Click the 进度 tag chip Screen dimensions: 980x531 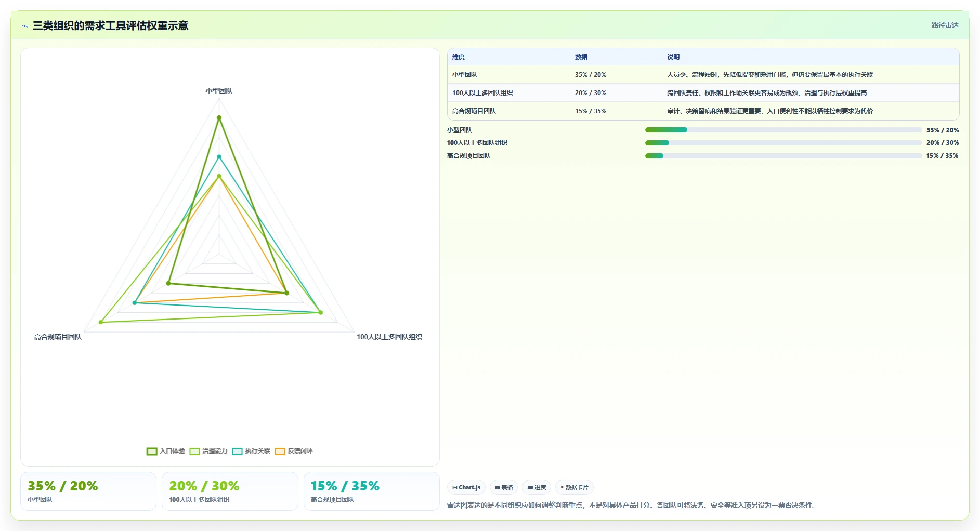[537, 487]
